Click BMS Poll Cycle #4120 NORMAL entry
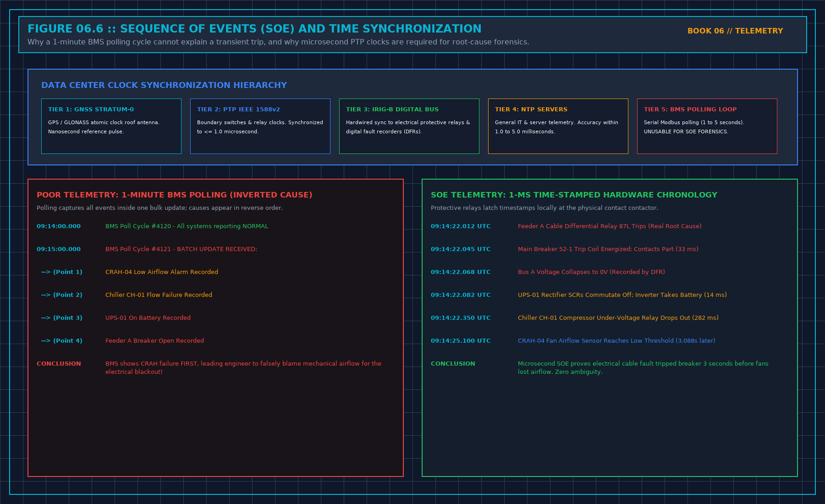Image resolution: width=825 pixels, height=504 pixels. pyautogui.click(x=187, y=226)
